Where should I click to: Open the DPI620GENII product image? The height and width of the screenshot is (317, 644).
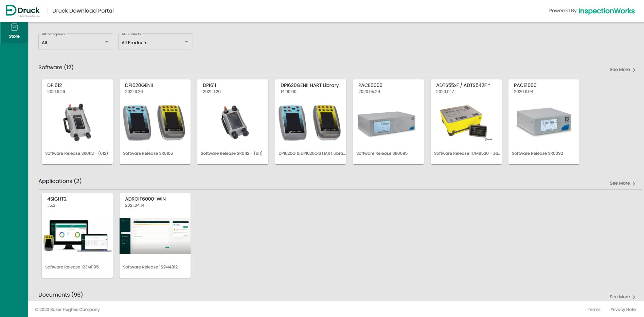click(x=155, y=123)
